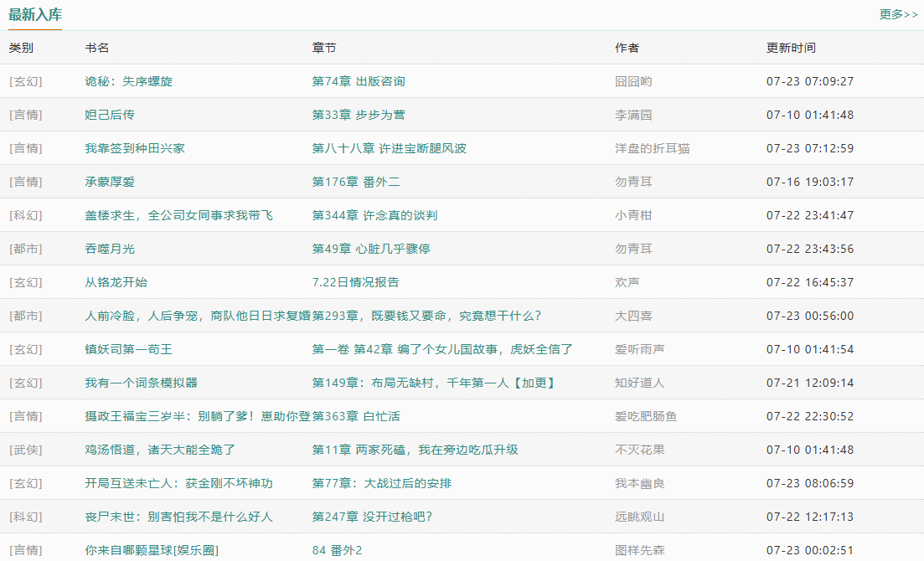This screenshot has height=561, width=924.
Task: Click author name 爱吃肥肠鱼
Action: pos(646,417)
